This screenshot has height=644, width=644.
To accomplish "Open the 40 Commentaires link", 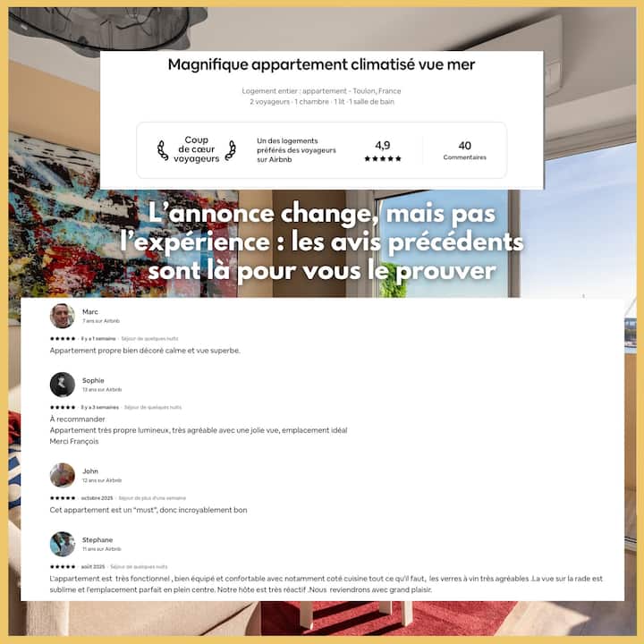I will pyautogui.click(x=464, y=150).
